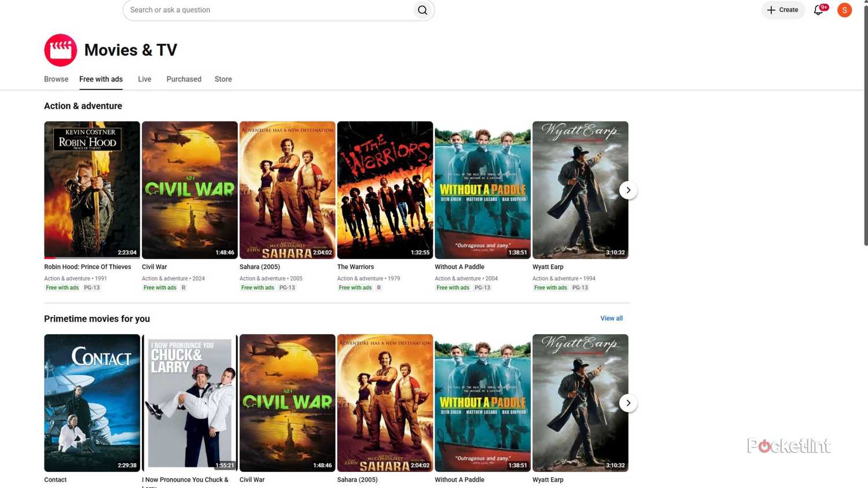Click the search magnifier icon

[x=422, y=10]
